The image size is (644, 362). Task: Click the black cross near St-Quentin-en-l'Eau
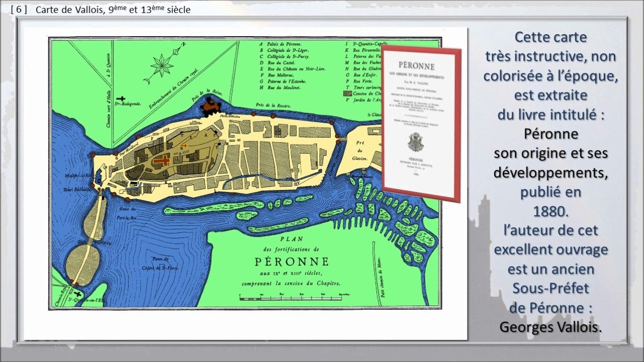click(78, 294)
